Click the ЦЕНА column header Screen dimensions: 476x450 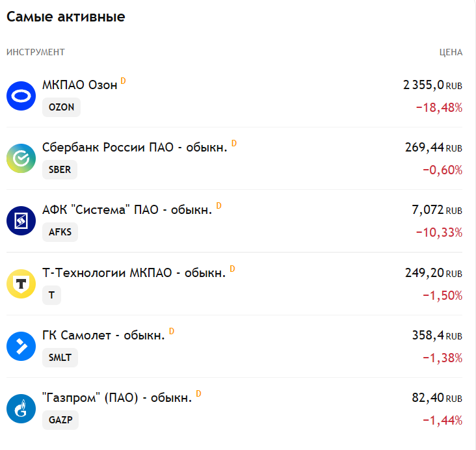coord(451,52)
